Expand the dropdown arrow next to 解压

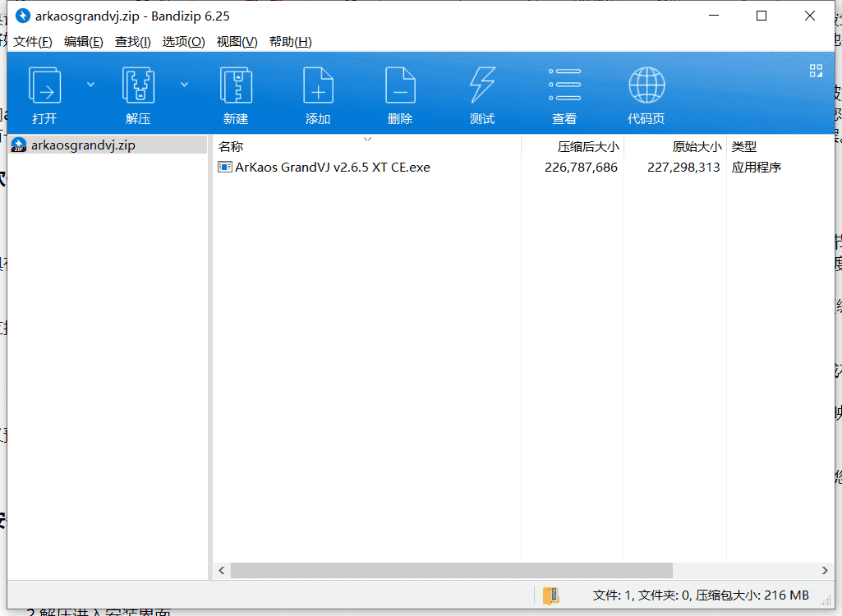tap(184, 85)
